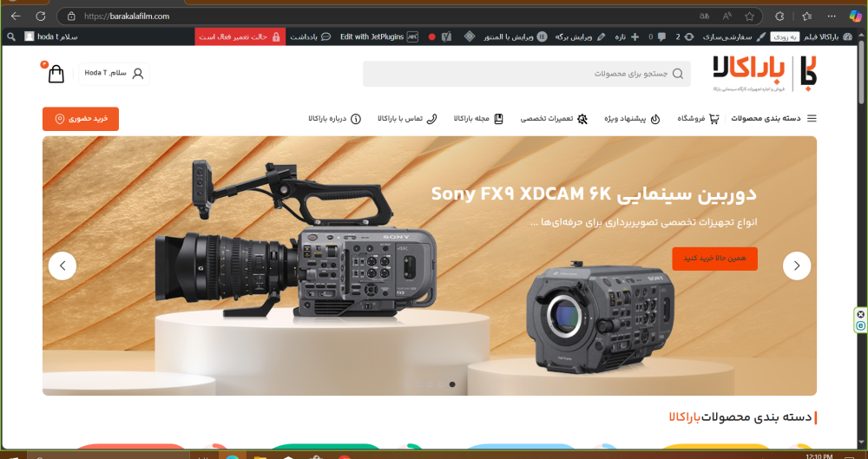Open the تازه new content menu
This screenshot has height=459, width=868.
627,36
